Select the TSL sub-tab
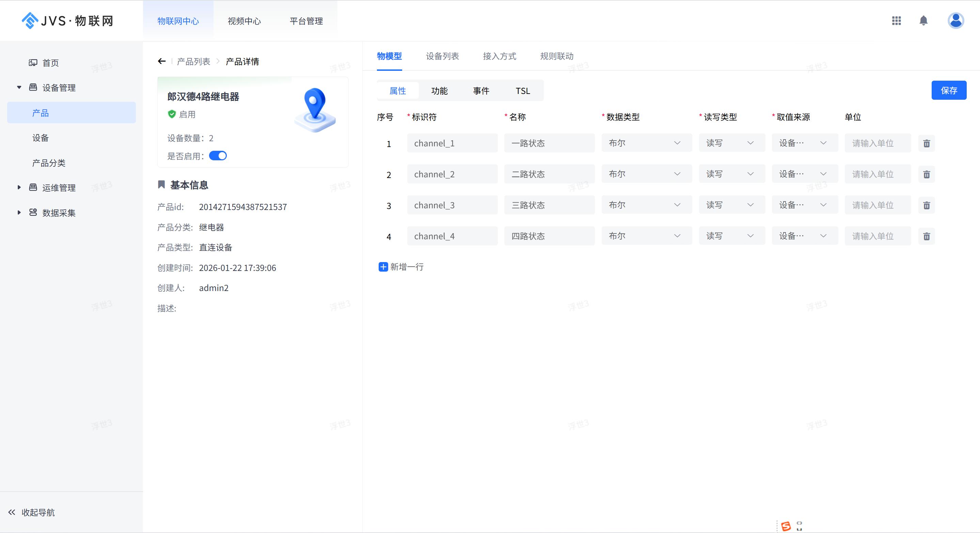 522,91
